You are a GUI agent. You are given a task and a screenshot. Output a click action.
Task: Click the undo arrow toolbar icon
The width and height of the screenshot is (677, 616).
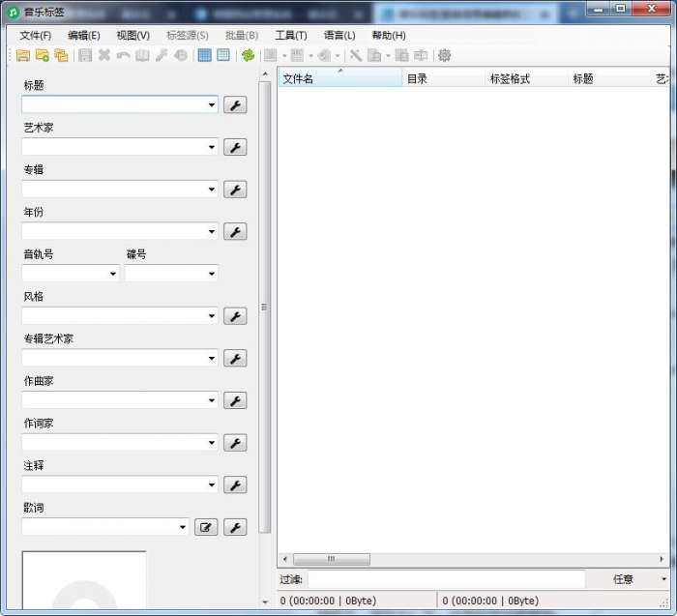[123, 55]
